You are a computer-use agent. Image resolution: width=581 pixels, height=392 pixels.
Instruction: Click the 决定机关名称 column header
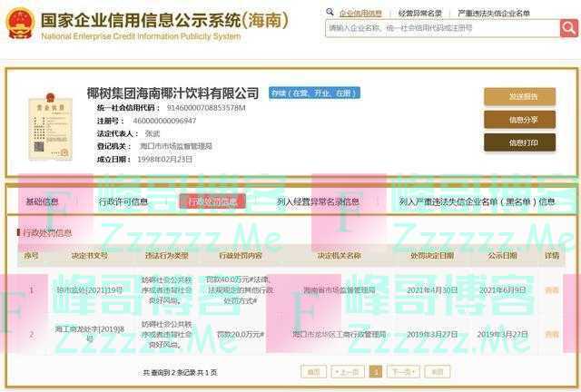pos(340,256)
